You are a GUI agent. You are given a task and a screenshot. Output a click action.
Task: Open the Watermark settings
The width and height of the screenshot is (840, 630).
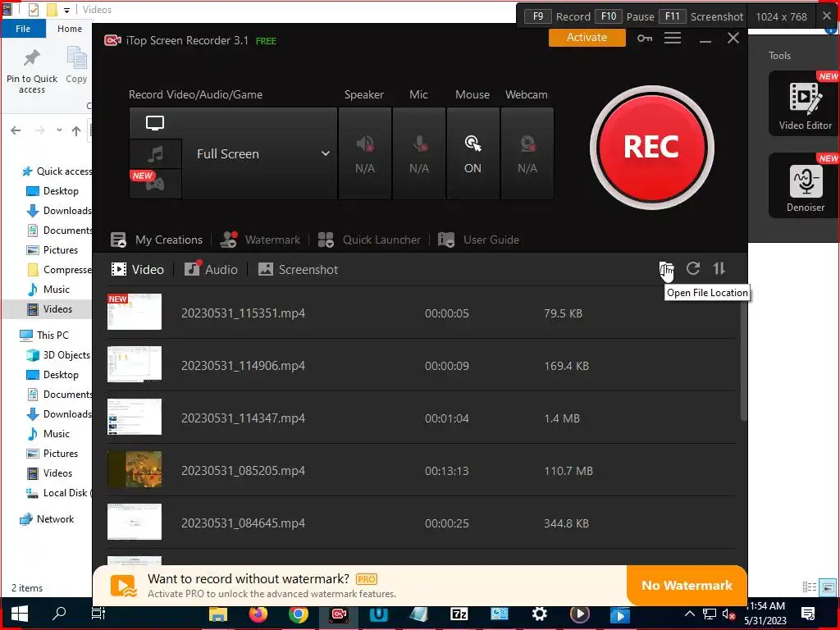click(x=260, y=240)
